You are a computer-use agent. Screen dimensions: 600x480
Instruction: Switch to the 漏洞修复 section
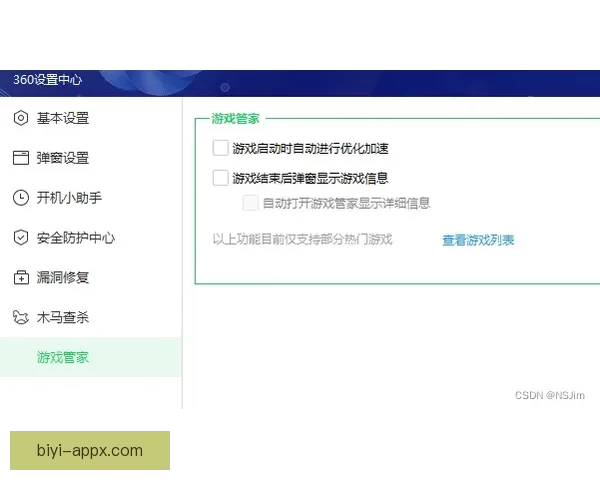point(63,277)
